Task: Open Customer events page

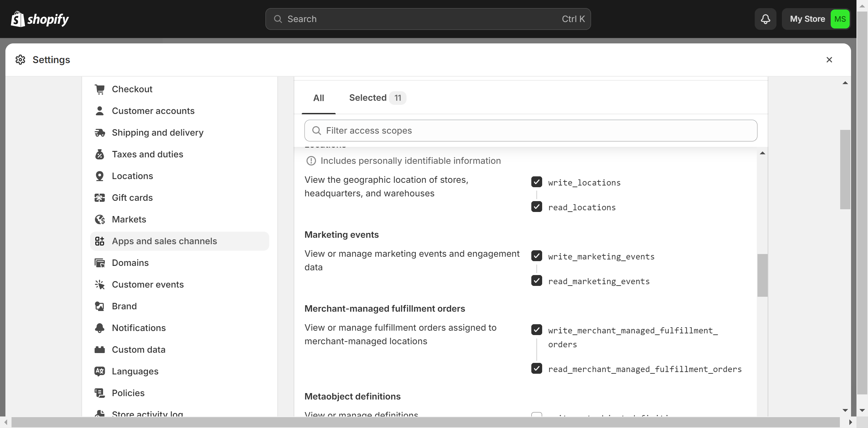Action: [180, 285]
